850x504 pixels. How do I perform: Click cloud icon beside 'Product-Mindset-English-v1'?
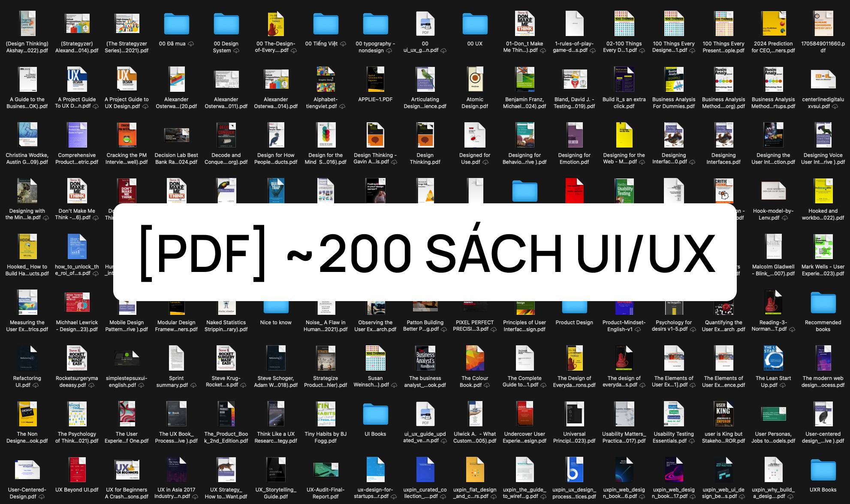click(x=638, y=329)
